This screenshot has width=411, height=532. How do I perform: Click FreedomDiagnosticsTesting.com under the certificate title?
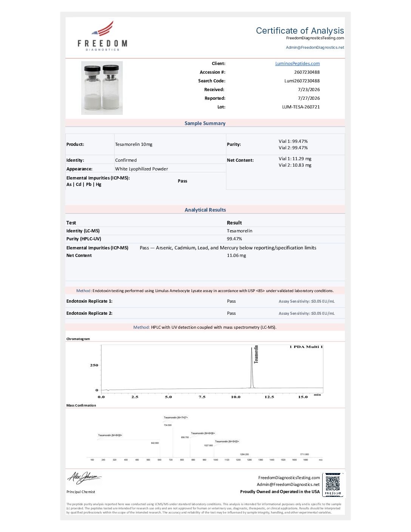pyautogui.click(x=315, y=38)
